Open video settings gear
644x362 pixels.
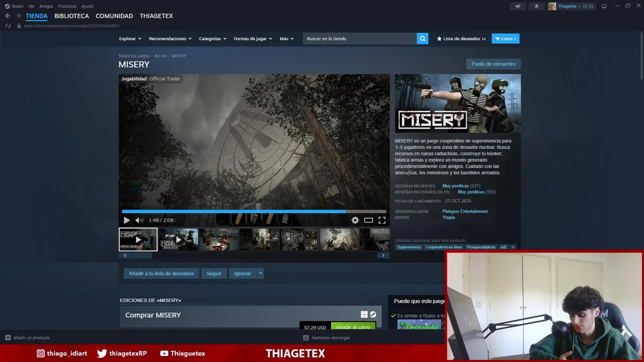[x=355, y=220]
